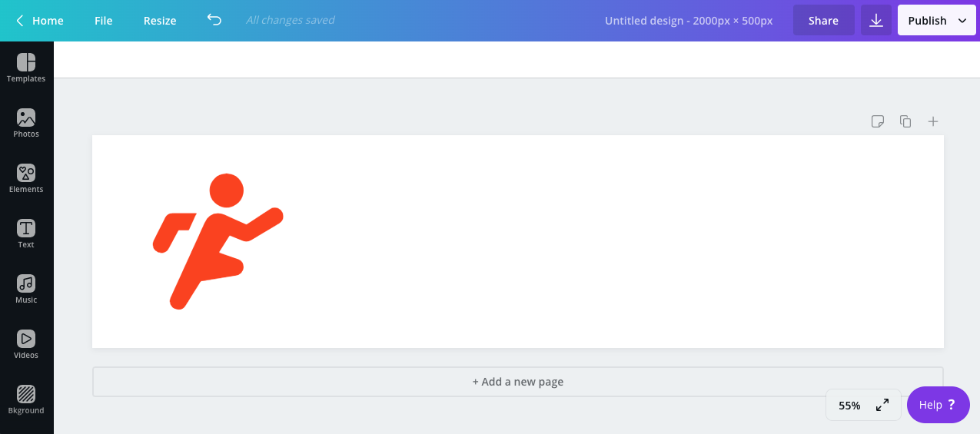Open the Templates panel

26,68
